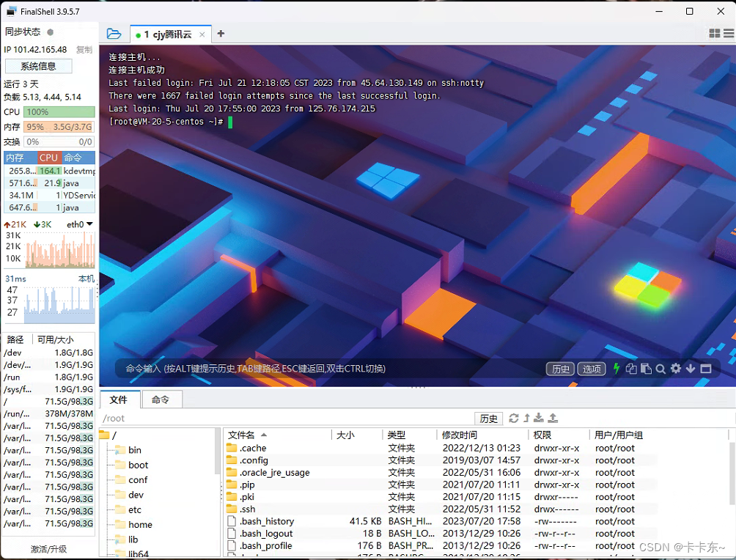Open the eth0 network interface dropdown
Screen dimensions: 736x560
(89, 224)
